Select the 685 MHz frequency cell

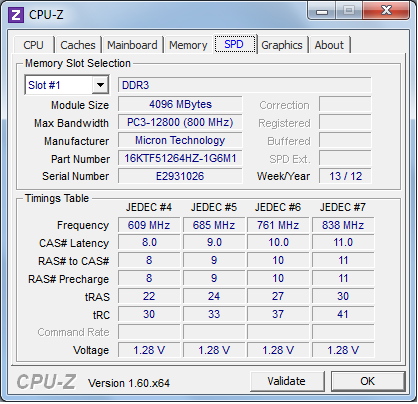(214, 225)
